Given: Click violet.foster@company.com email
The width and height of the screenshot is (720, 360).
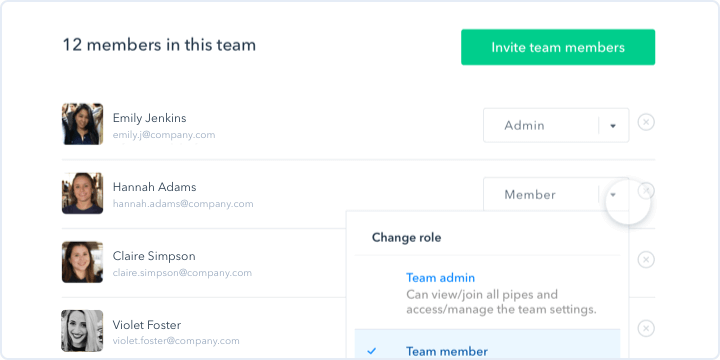Looking at the screenshot, I should 176,341.
